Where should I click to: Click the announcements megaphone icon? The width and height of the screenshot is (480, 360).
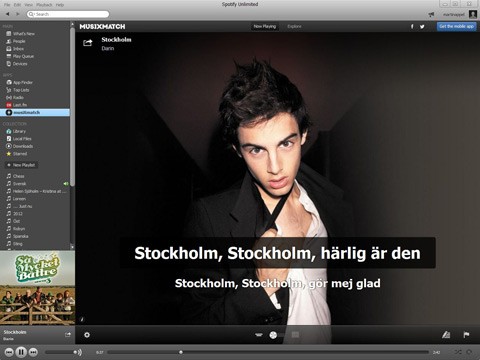click(431, 14)
